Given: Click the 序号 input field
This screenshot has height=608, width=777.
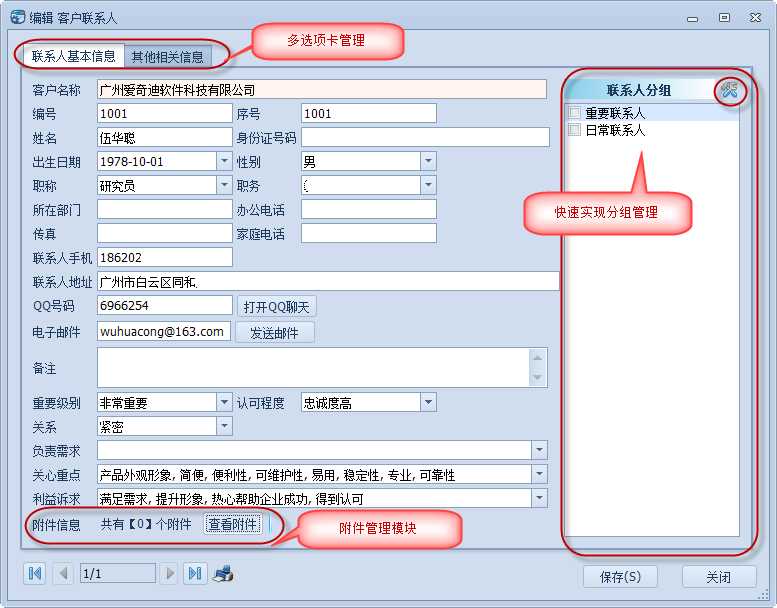Looking at the screenshot, I should [x=369, y=113].
